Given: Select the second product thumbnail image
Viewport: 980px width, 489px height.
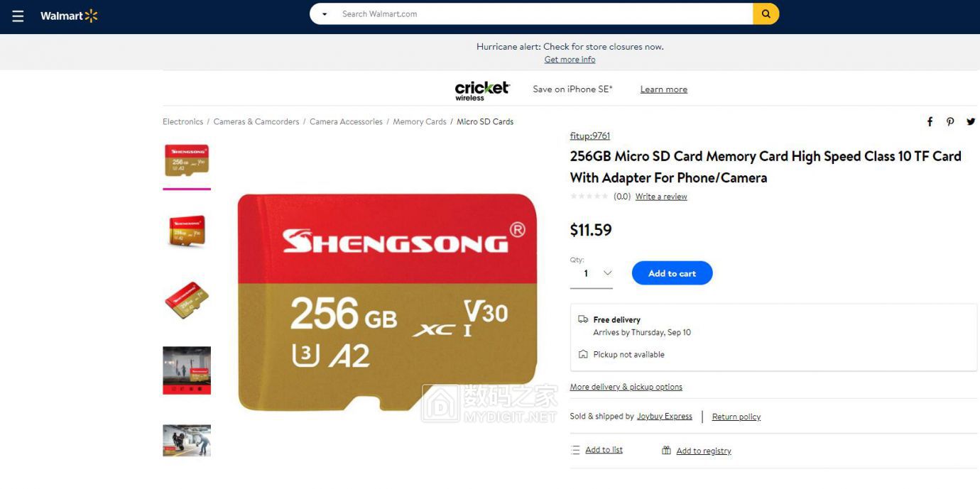Looking at the screenshot, I should [187, 231].
